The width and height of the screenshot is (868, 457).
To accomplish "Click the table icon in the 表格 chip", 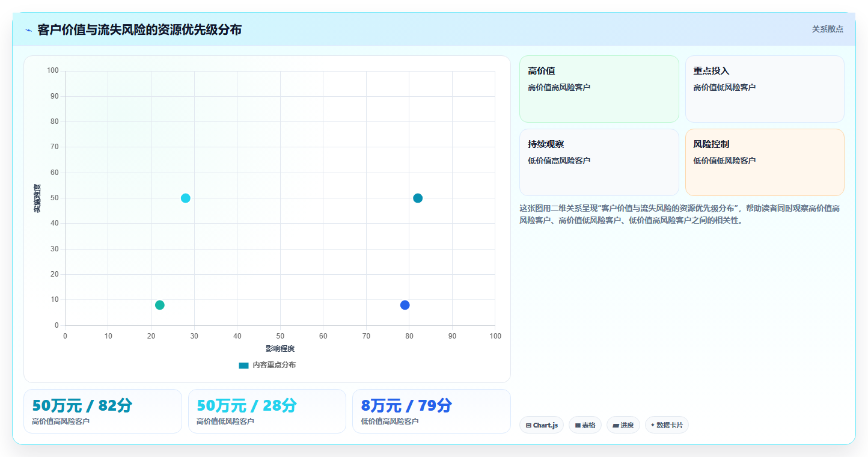I will point(578,425).
